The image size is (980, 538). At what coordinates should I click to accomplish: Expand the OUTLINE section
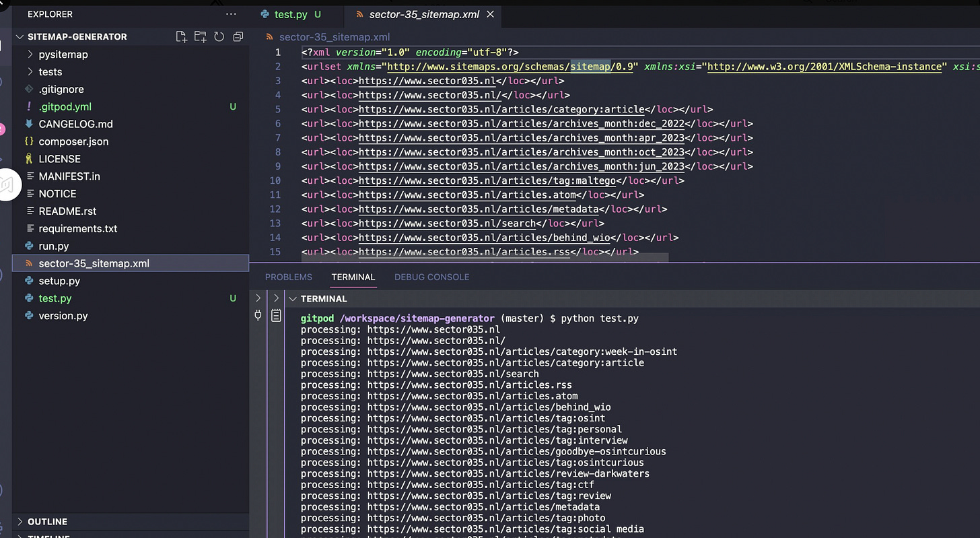point(47,522)
